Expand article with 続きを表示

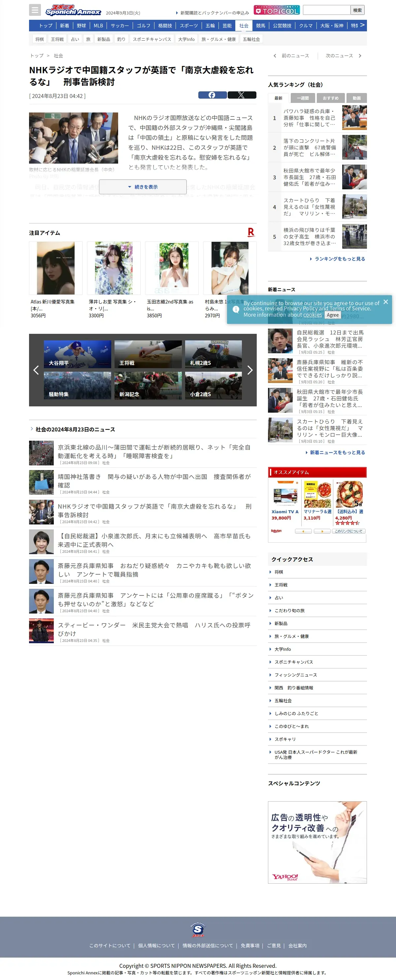(x=143, y=187)
